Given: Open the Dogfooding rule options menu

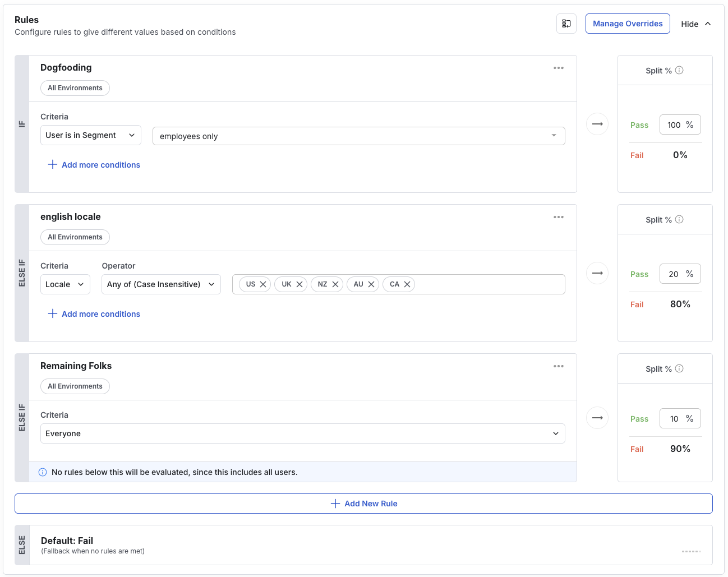Looking at the screenshot, I should pos(558,68).
